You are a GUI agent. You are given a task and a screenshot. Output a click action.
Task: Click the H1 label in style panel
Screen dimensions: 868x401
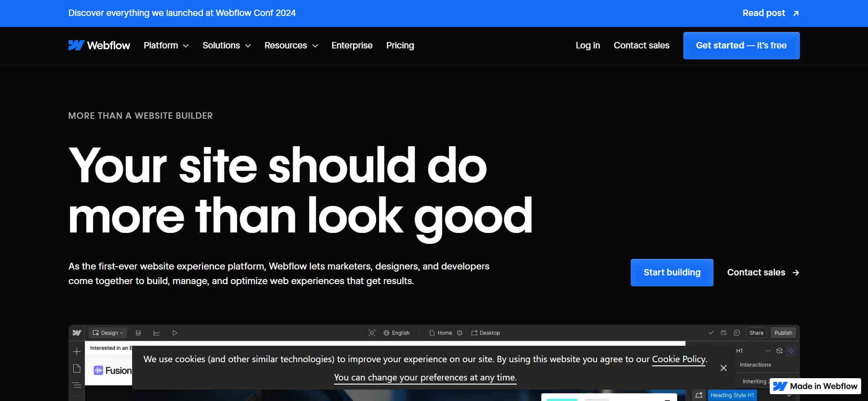[740, 351]
